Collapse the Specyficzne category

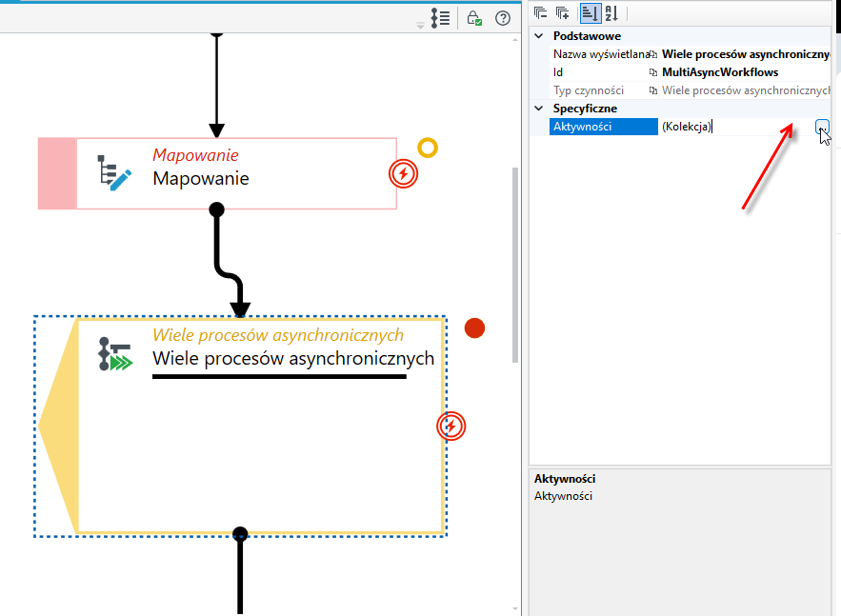tap(539, 109)
